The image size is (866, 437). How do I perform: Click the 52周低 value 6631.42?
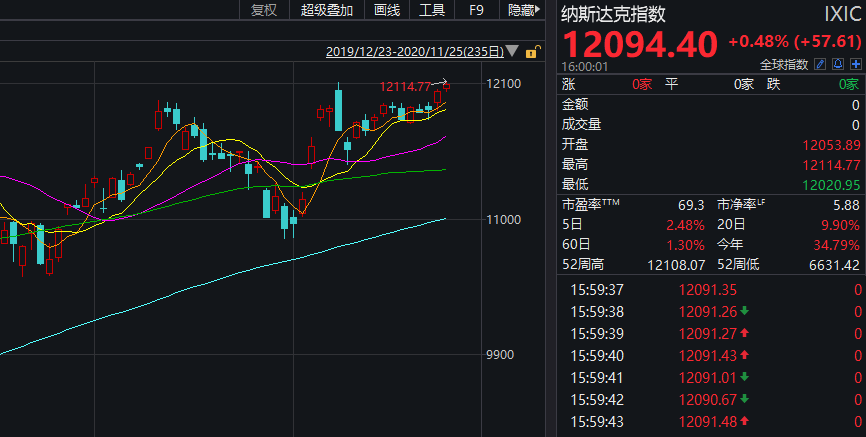pyautogui.click(x=835, y=265)
